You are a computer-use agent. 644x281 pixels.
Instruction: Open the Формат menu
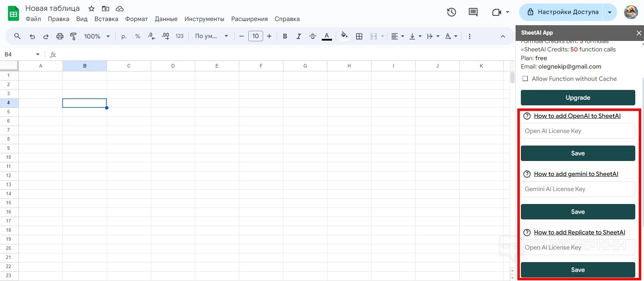(136, 19)
